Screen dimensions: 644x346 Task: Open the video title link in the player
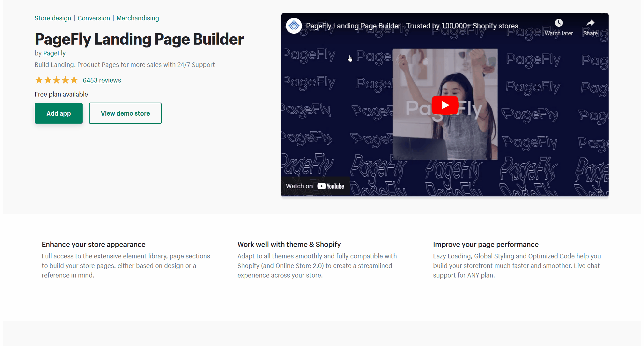point(412,26)
